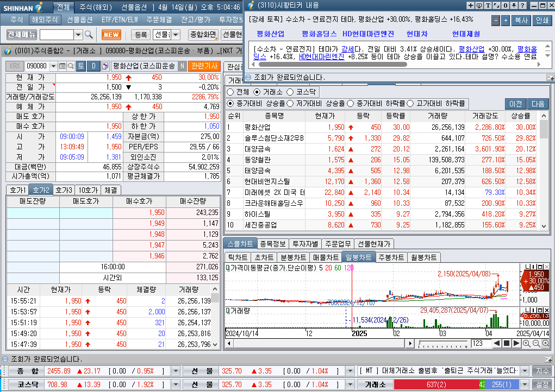Open the bold 현대제철 stock link

tap(466, 34)
